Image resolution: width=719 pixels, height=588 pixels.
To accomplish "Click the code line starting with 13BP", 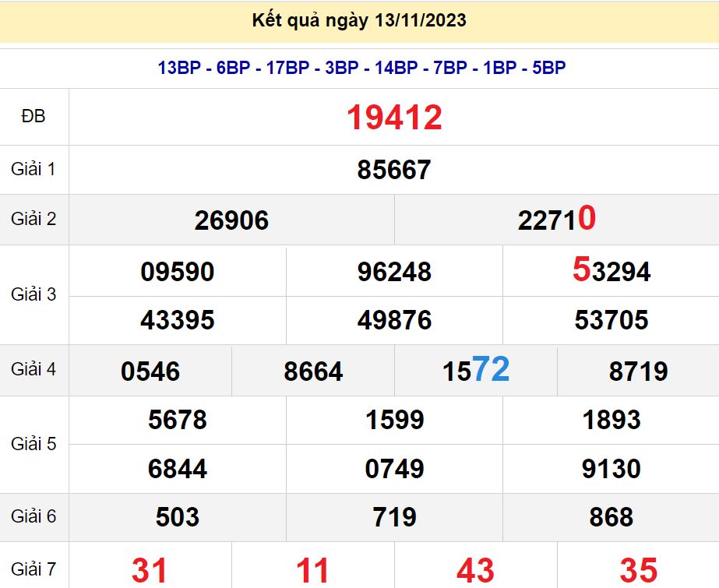I will (361, 68).
